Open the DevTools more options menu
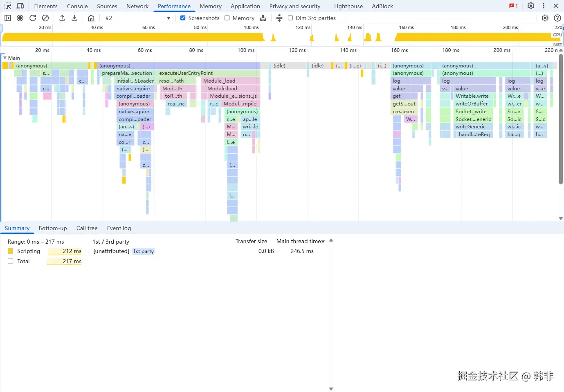The image size is (564, 392). (x=544, y=6)
